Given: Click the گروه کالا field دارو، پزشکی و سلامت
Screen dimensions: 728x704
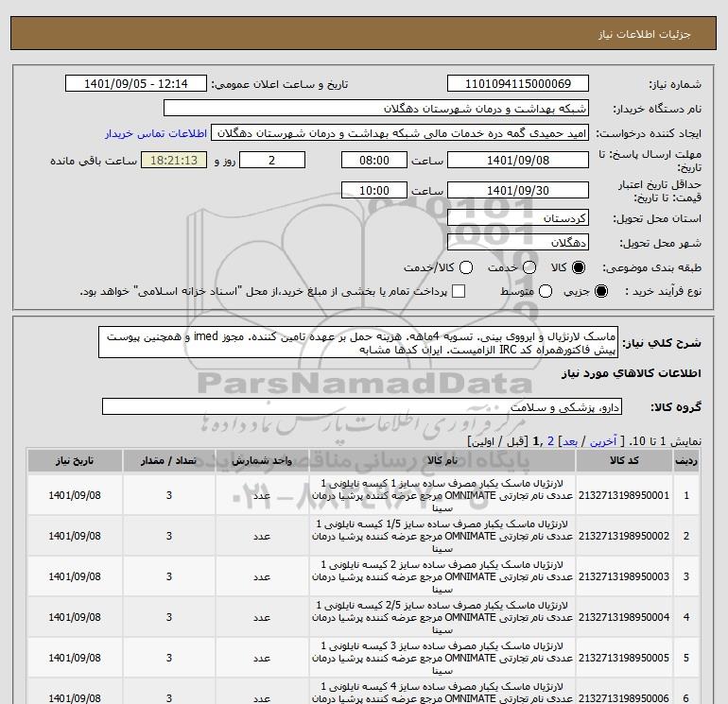Looking at the screenshot, I should click(362, 406).
